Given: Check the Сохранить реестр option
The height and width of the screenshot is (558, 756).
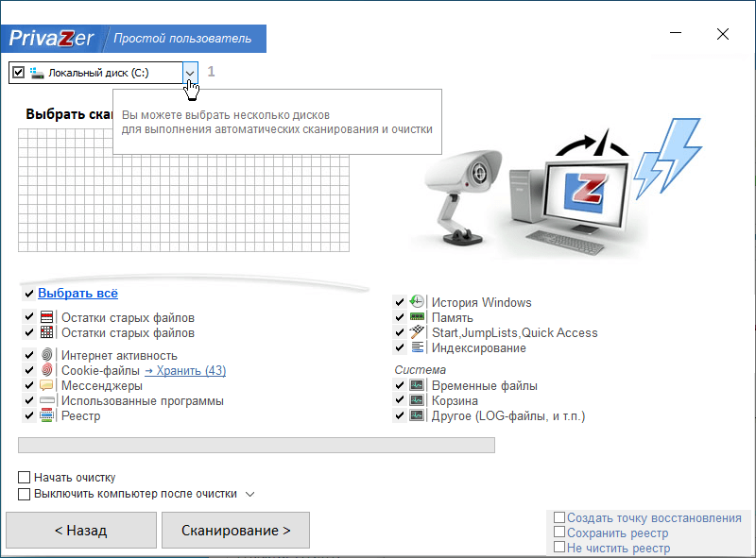Looking at the screenshot, I should click(559, 532).
